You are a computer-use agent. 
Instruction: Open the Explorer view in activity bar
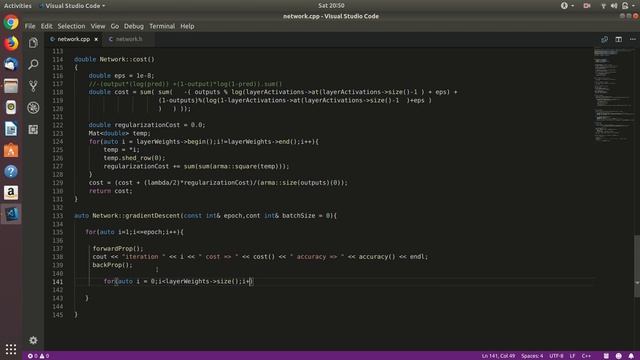point(33,43)
